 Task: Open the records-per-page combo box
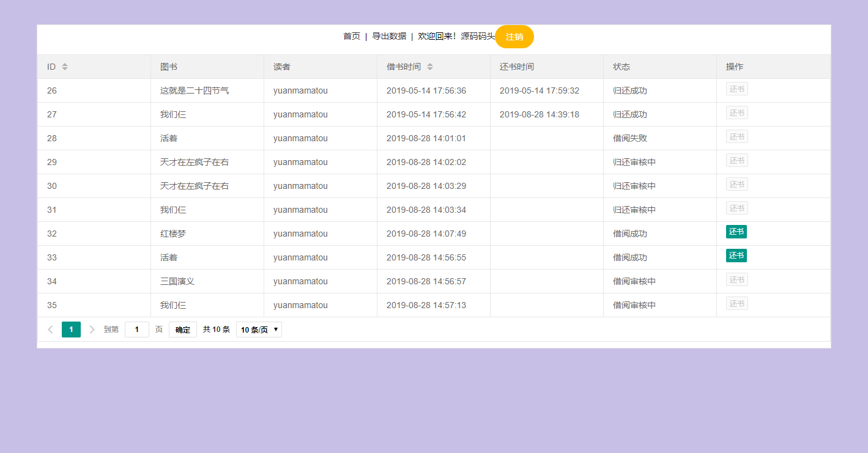[258, 329]
